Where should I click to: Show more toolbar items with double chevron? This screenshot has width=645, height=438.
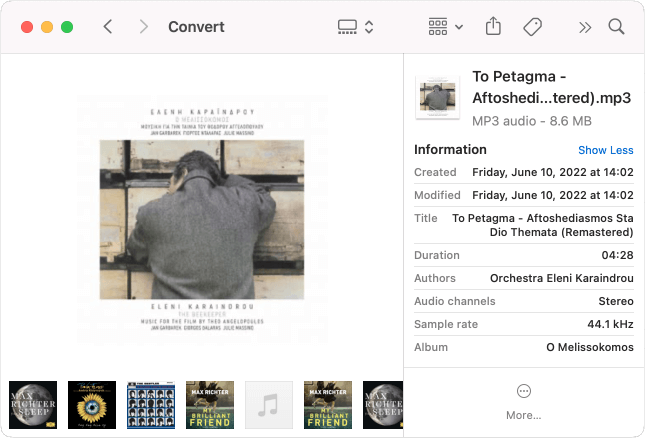click(585, 28)
